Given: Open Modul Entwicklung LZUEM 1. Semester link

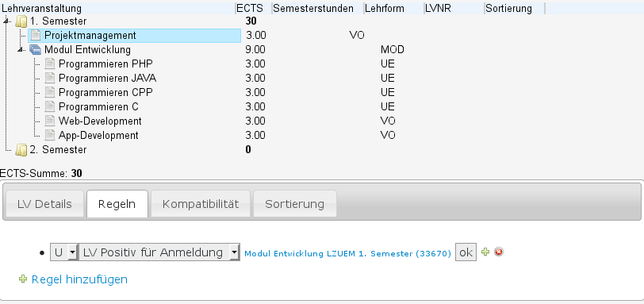Looking at the screenshot, I should pos(347,254).
